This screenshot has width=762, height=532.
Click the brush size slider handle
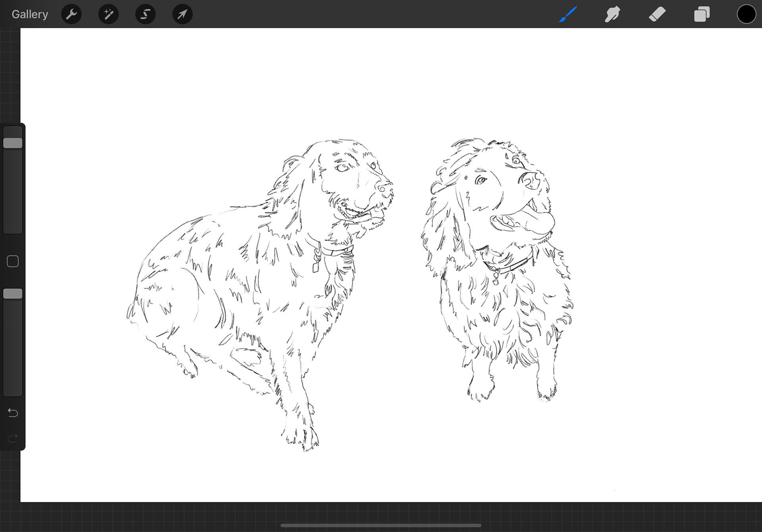[13, 143]
